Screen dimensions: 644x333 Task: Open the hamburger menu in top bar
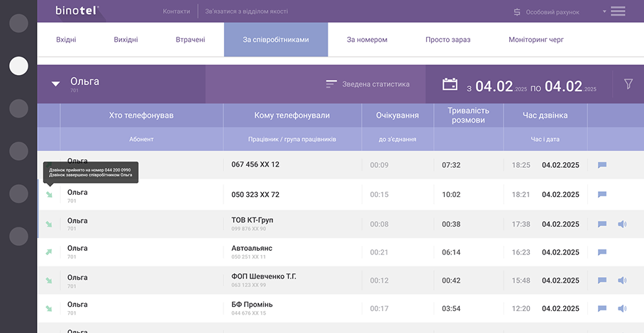pos(618,11)
